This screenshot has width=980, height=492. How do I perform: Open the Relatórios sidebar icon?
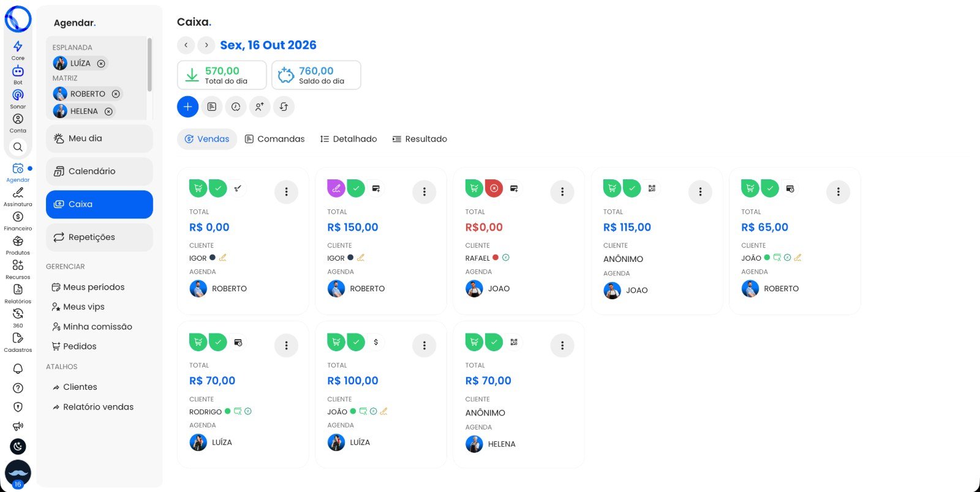click(18, 289)
